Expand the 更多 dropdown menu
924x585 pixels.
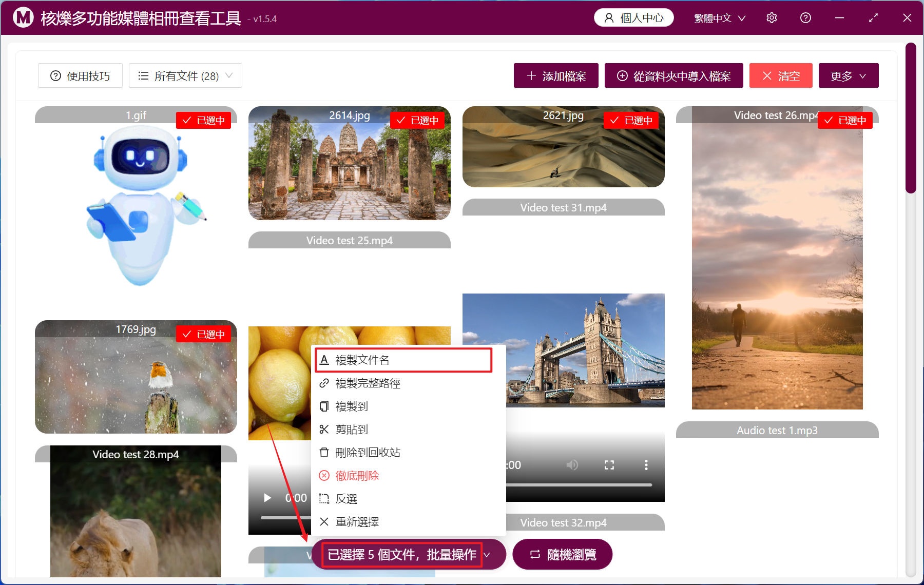click(x=849, y=76)
